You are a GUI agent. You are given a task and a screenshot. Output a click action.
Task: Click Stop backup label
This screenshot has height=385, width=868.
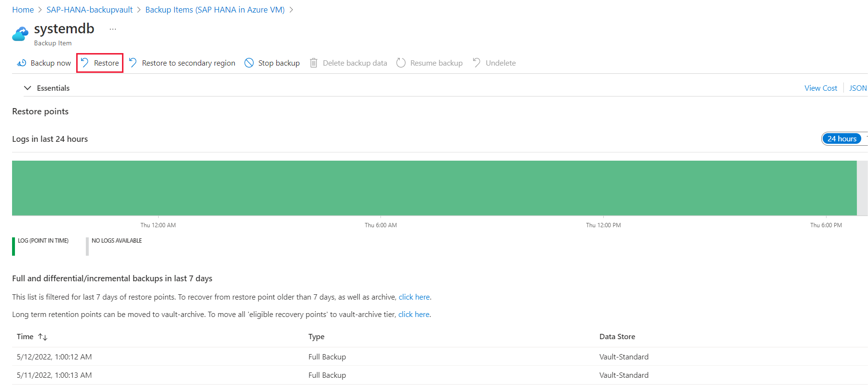[279, 63]
